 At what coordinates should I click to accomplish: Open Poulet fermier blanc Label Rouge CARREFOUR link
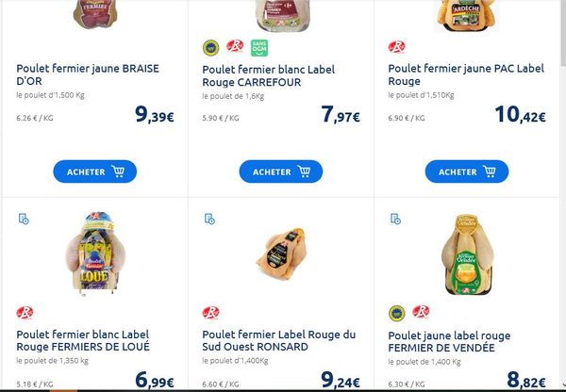point(269,75)
